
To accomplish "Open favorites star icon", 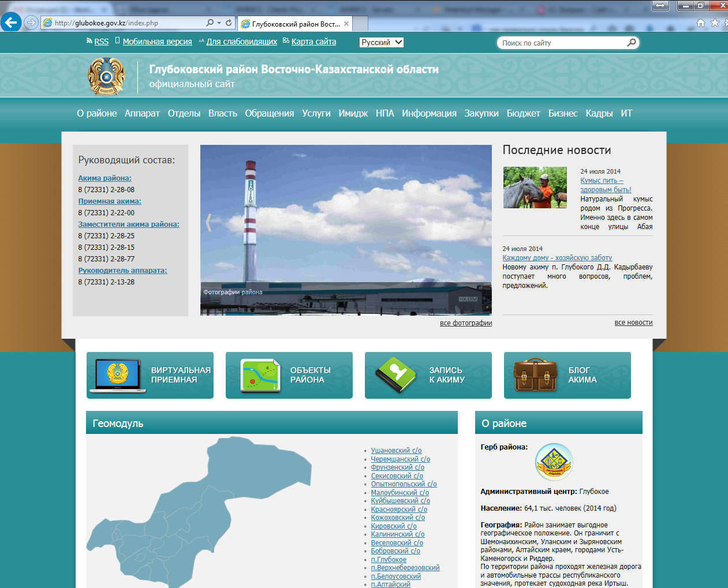I will click(715, 23).
